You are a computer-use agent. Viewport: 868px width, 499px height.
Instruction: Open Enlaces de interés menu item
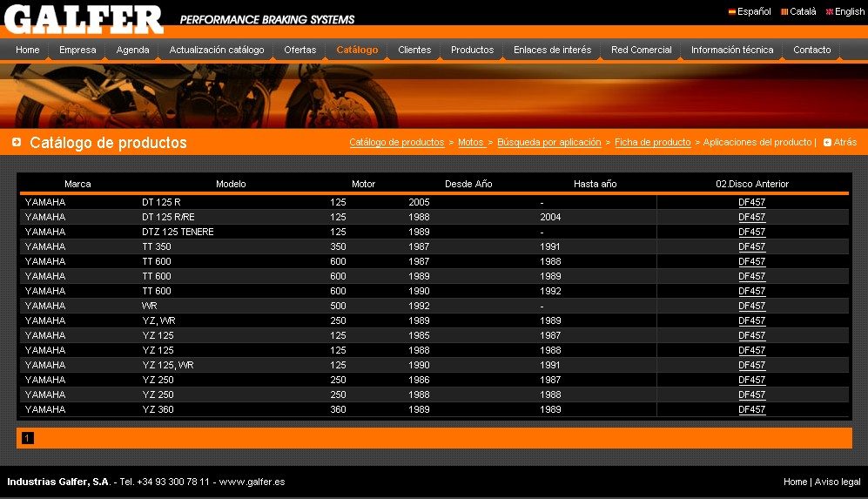(x=553, y=50)
